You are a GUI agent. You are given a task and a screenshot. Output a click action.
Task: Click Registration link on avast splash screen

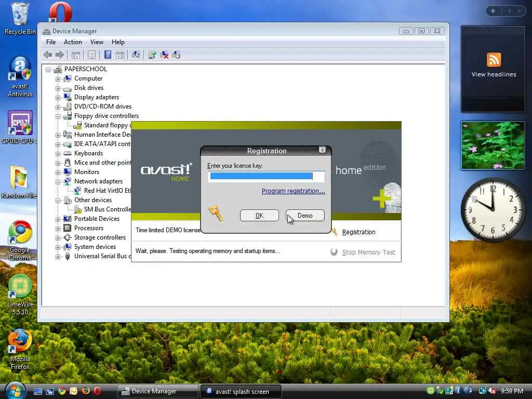(x=358, y=232)
